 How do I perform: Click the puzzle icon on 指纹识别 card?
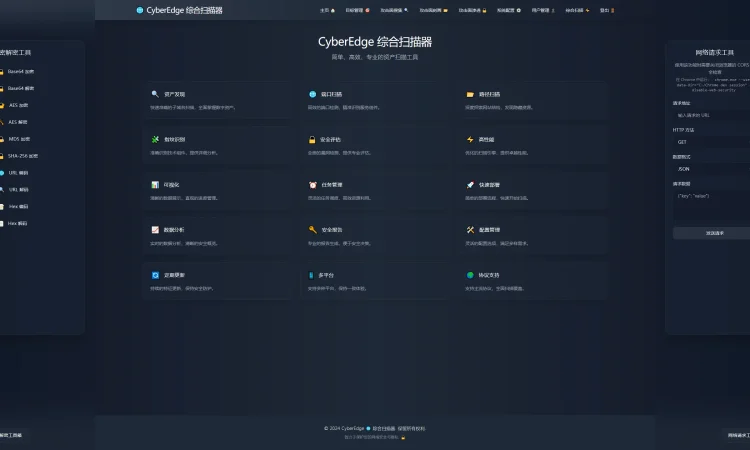[155, 140]
